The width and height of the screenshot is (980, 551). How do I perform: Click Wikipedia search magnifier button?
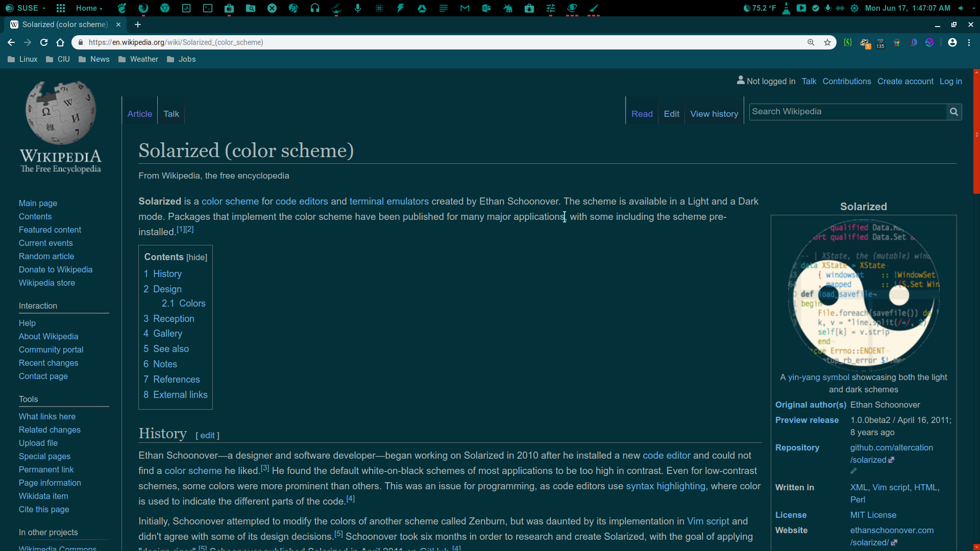tap(954, 112)
